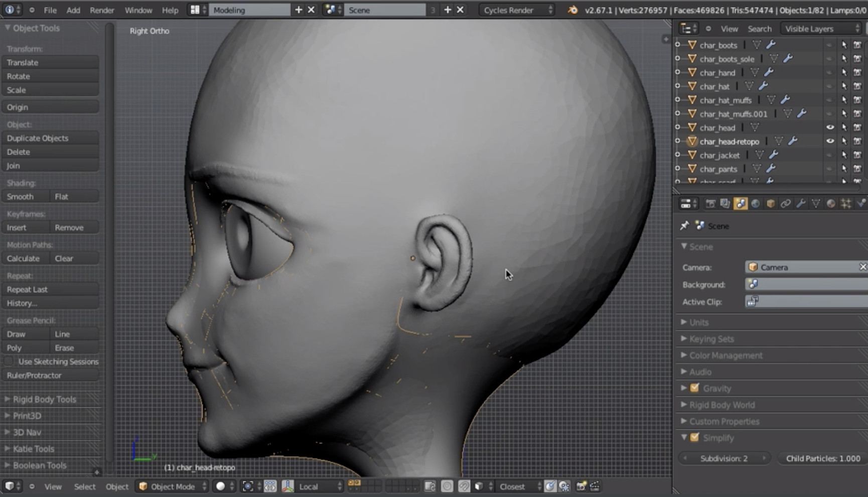This screenshot has height=497, width=868.
Task: Open the Render menu in top bar
Action: pos(101,10)
